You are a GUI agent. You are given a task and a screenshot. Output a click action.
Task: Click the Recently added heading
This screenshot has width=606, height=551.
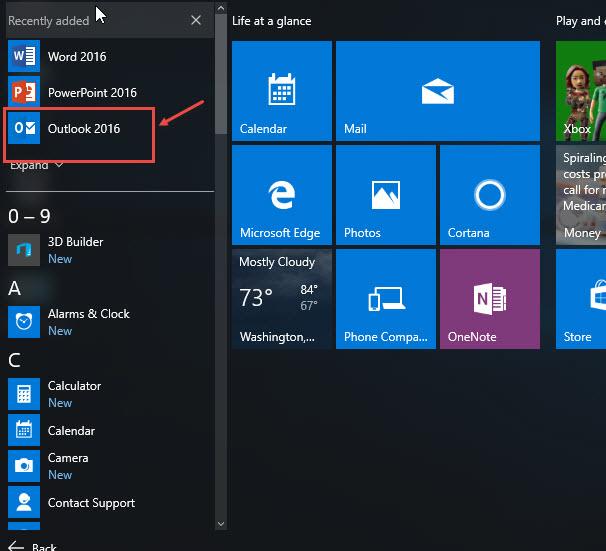coord(49,21)
